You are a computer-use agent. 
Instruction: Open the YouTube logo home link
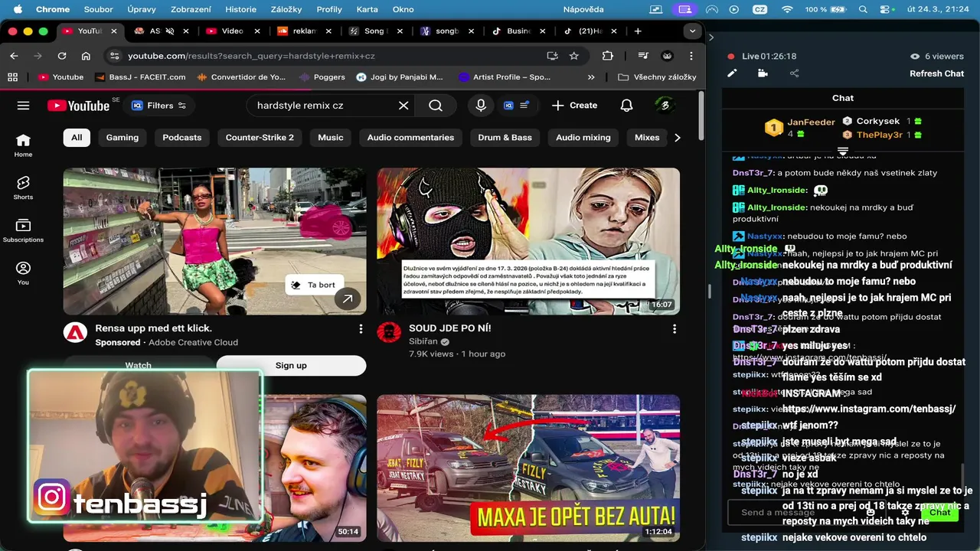[x=78, y=106]
